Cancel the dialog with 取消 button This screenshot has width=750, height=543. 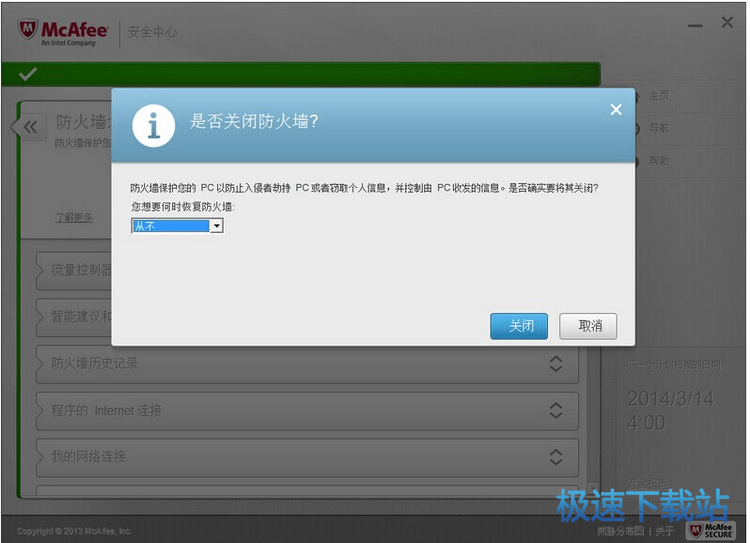588,326
